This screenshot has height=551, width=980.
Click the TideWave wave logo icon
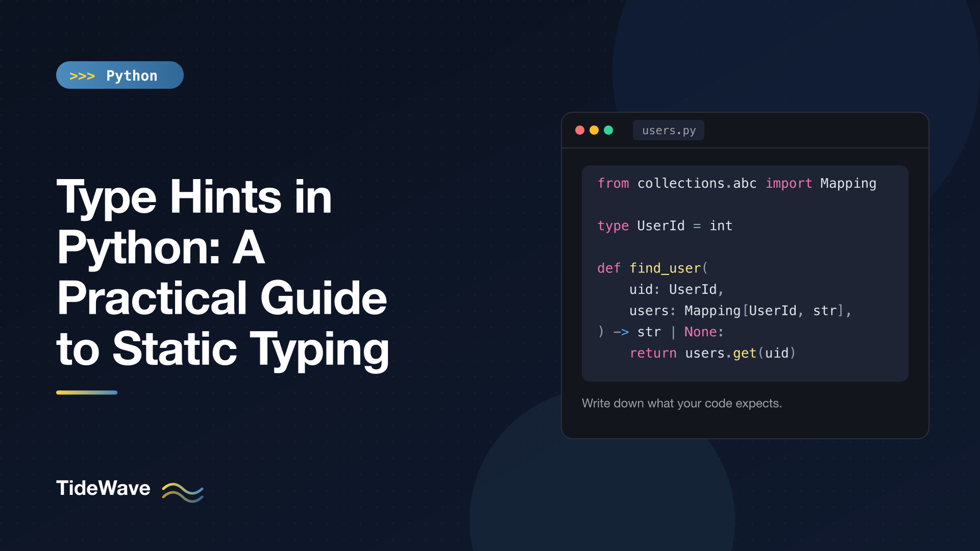click(x=183, y=492)
